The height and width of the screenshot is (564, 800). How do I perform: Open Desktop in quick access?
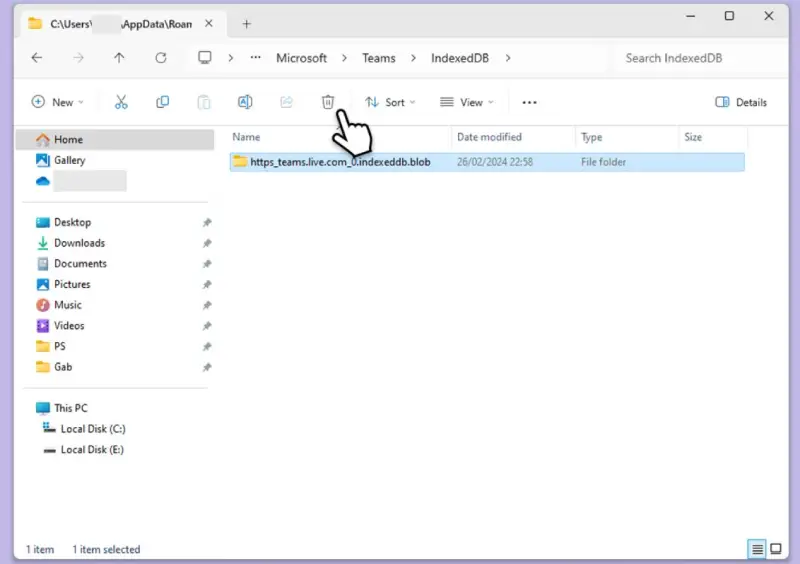tap(72, 223)
